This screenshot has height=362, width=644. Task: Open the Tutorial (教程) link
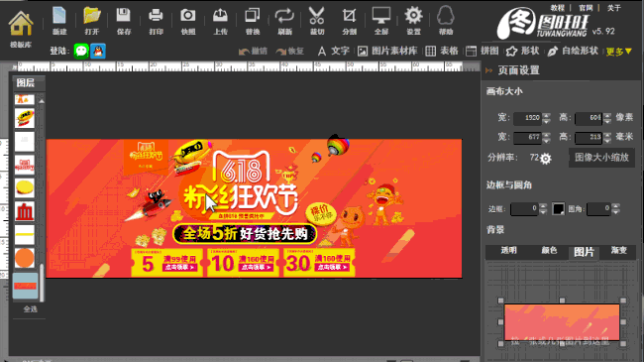(558, 8)
